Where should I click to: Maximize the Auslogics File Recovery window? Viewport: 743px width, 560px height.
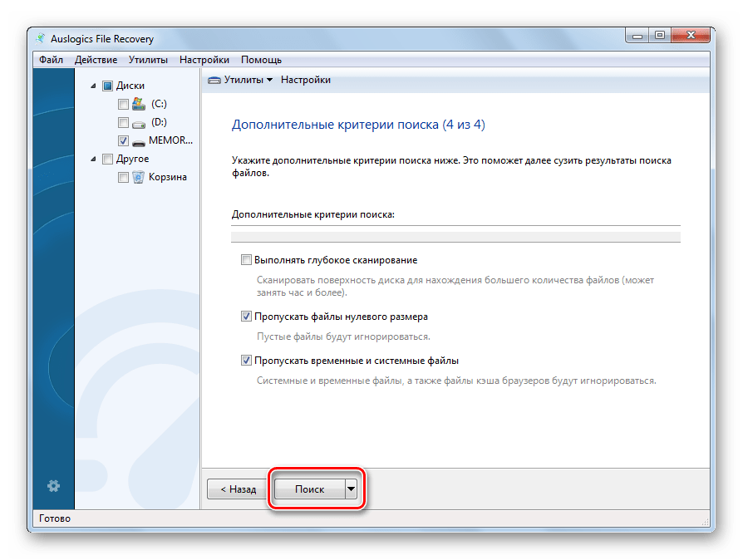660,36
